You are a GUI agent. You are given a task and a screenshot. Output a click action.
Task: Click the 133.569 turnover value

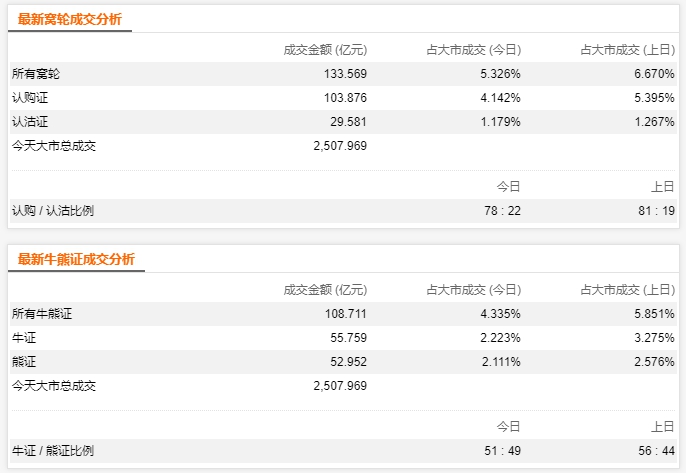pyautogui.click(x=346, y=74)
